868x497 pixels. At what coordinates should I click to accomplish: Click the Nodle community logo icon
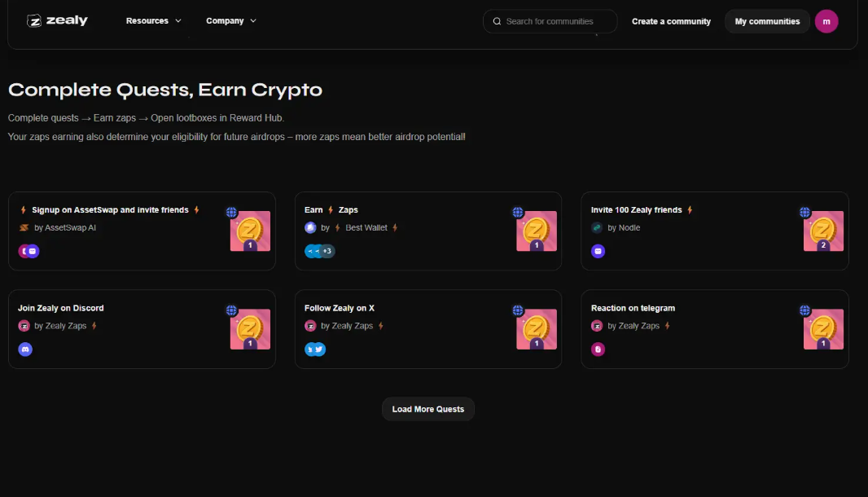pyautogui.click(x=597, y=227)
